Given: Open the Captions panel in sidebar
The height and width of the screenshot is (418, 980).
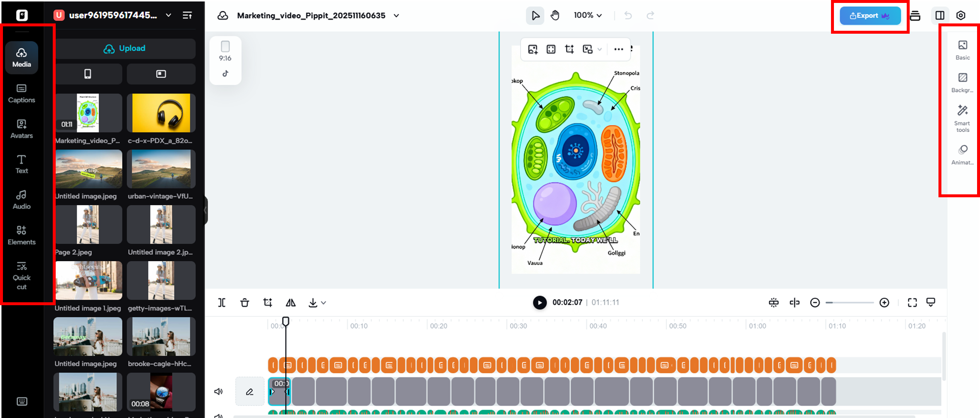Looking at the screenshot, I should click(21, 93).
